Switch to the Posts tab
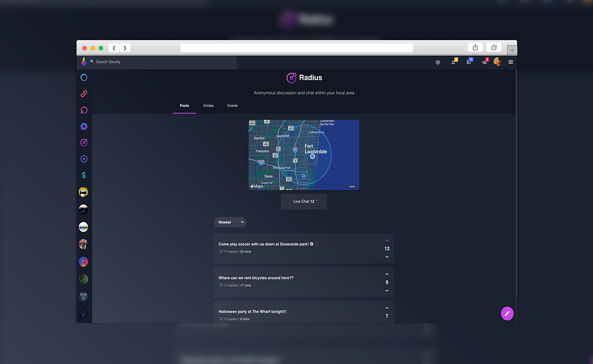Viewport: 593px width, 364px height. click(184, 106)
